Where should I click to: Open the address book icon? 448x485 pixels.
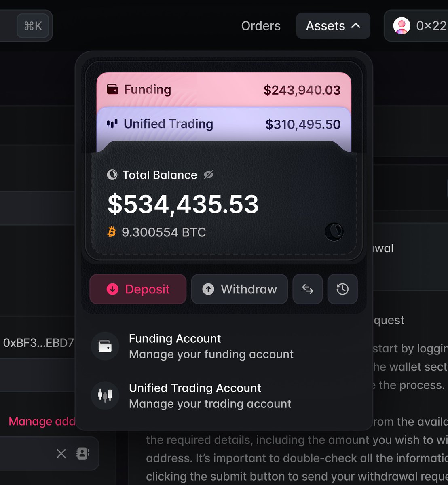[82, 453]
